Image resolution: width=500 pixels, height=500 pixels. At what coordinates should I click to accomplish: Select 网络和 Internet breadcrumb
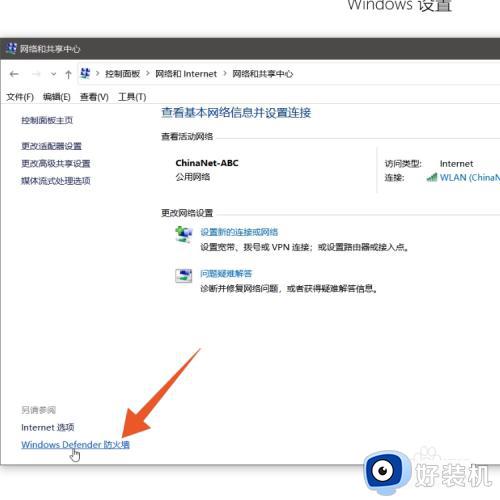[x=186, y=74]
